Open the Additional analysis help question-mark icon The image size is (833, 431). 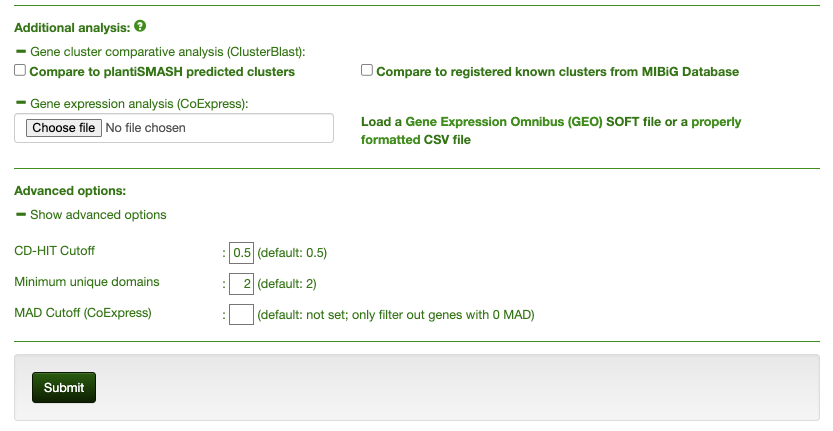click(x=140, y=26)
